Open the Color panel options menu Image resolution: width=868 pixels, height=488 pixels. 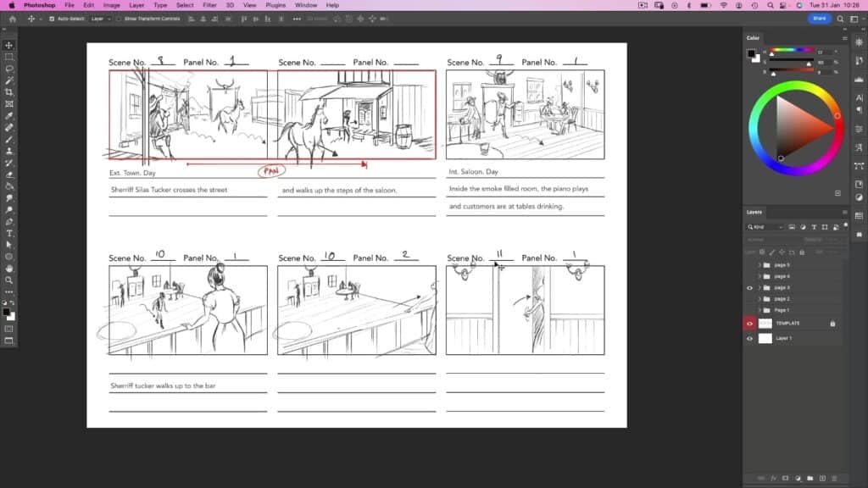845,38
